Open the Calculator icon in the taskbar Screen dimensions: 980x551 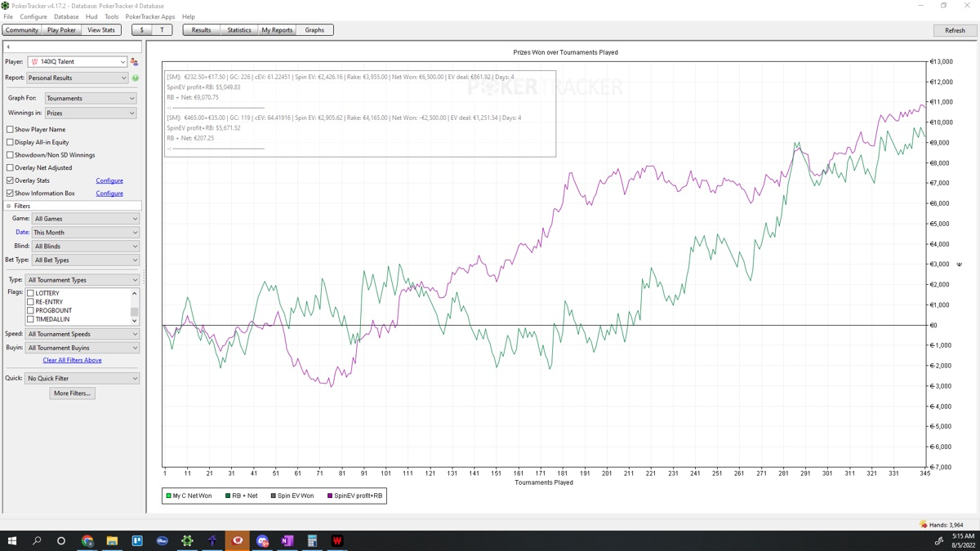(312, 540)
